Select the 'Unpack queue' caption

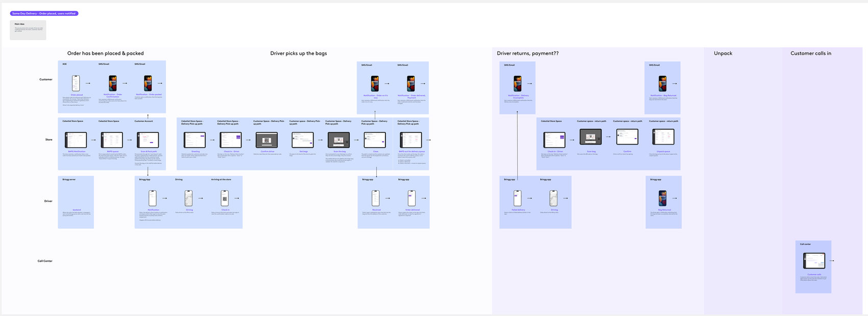[x=663, y=151]
